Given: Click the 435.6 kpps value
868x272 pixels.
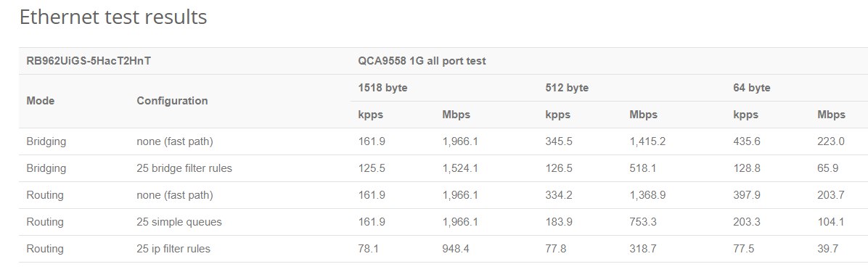Looking at the screenshot, I should [747, 141].
